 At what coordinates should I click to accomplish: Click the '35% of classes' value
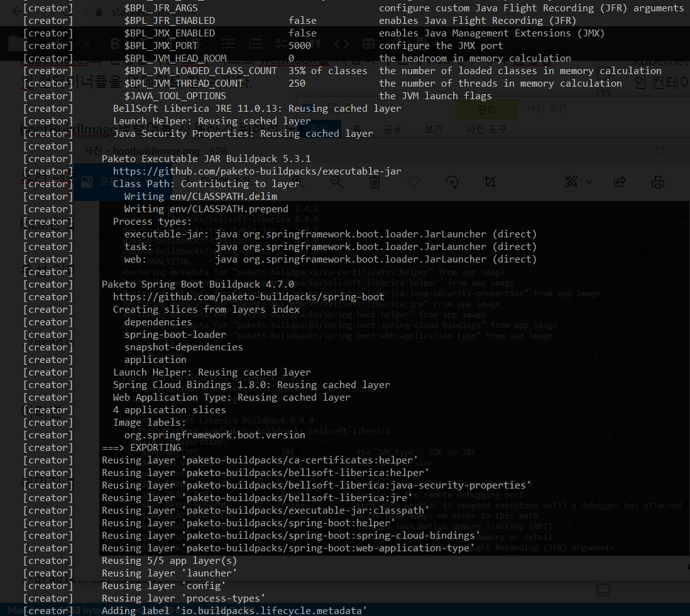pos(328,71)
